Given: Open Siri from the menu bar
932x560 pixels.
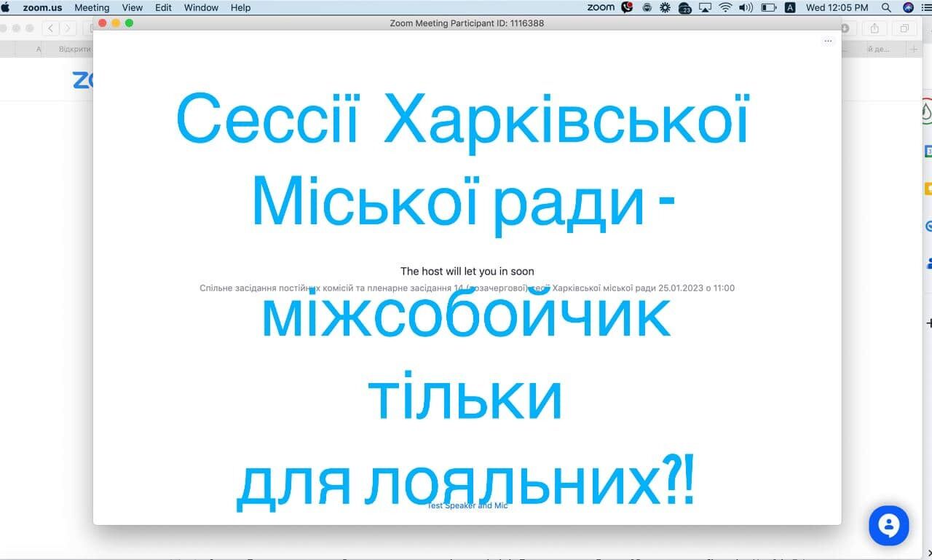Looking at the screenshot, I should [x=908, y=7].
